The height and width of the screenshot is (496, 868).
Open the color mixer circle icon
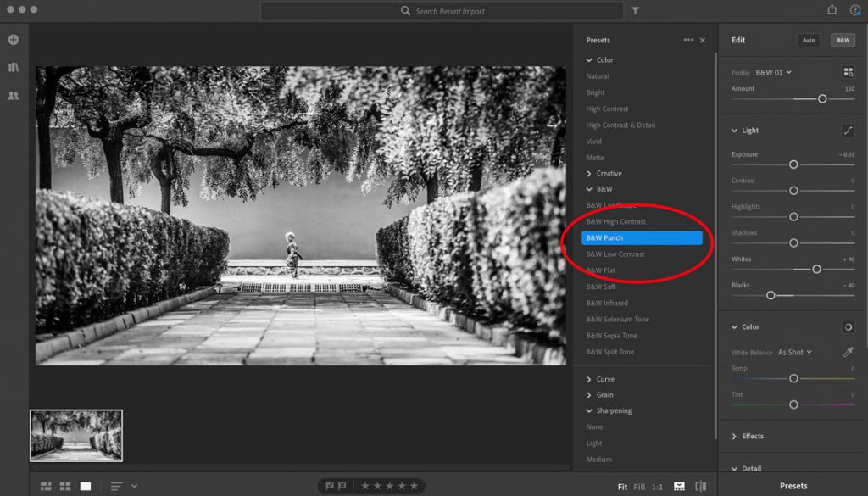pyautogui.click(x=848, y=327)
